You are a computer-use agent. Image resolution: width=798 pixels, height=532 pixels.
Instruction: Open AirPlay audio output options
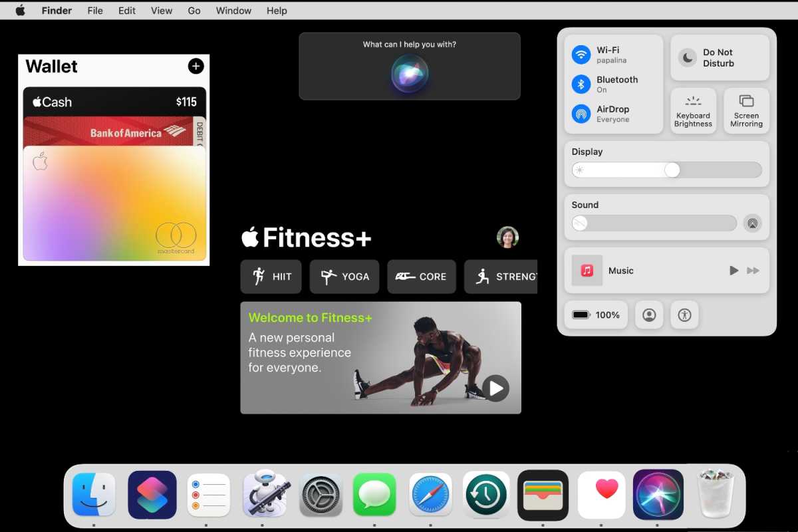tap(752, 223)
